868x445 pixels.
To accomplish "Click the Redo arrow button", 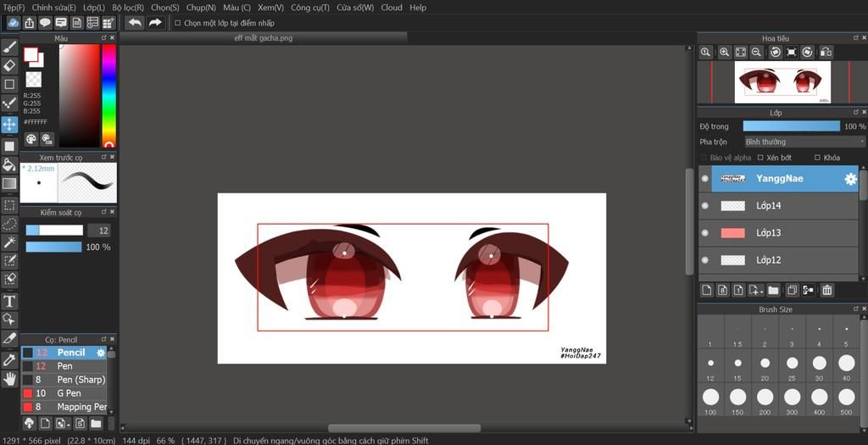I will (x=155, y=23).
